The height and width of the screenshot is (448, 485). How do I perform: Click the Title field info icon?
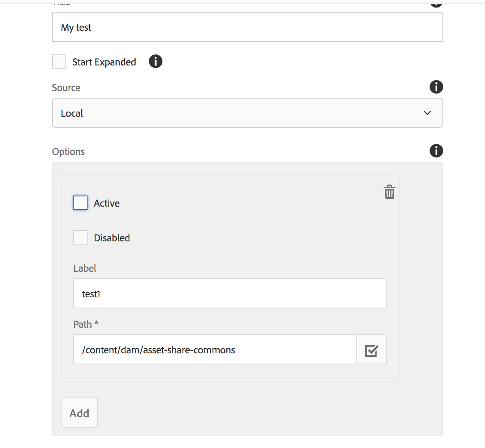coord(436,3)
